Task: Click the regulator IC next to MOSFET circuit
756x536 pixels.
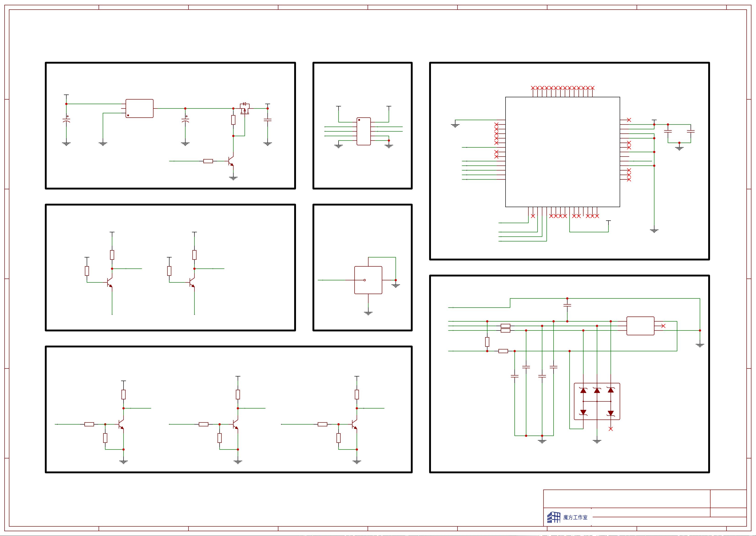Action: 139,108
